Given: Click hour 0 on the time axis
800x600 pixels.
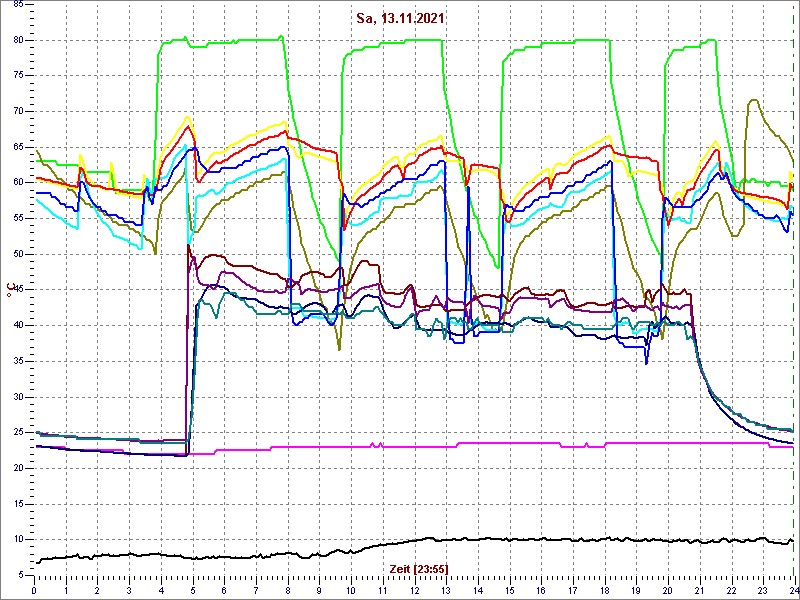Looking at the screenshot, I should [34, 590].
